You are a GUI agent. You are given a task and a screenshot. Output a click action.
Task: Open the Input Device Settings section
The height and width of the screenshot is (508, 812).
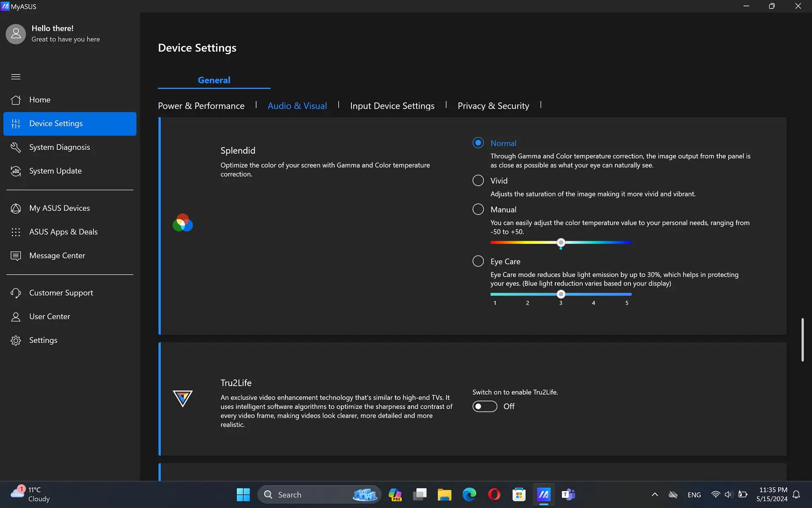point(392,106)
